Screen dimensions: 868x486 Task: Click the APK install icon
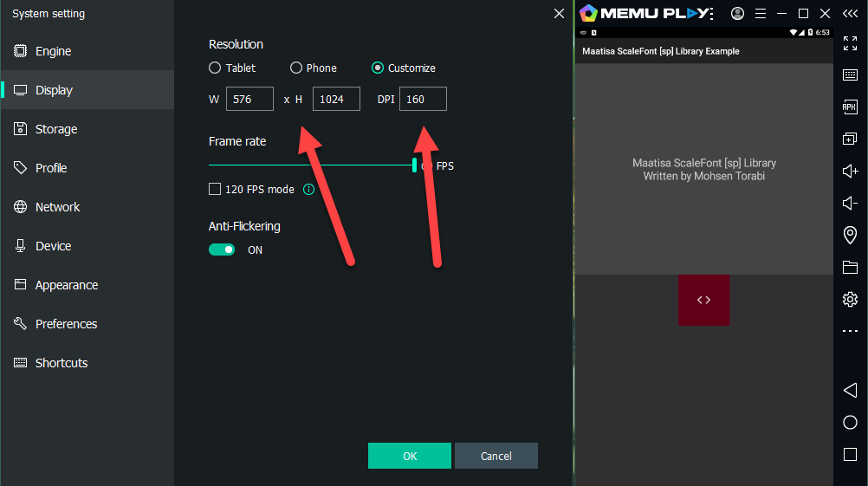click(850, 107)
